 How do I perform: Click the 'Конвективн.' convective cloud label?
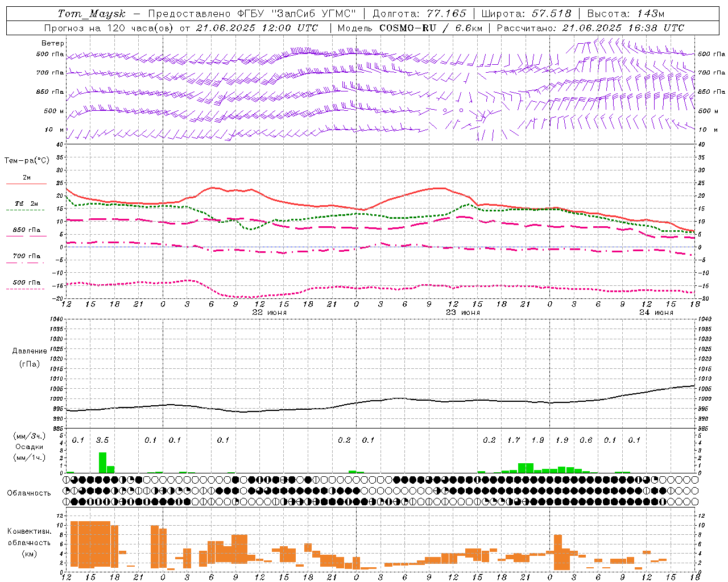29,531
